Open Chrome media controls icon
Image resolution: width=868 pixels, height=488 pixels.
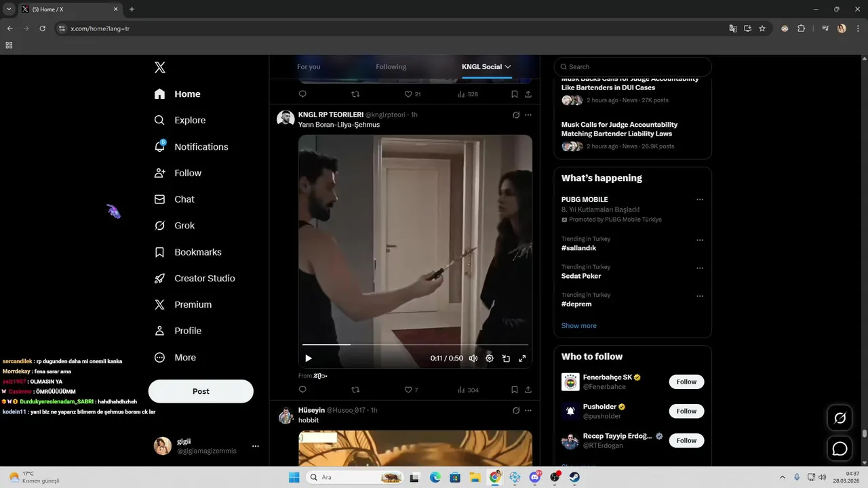(x=825, y=28)
